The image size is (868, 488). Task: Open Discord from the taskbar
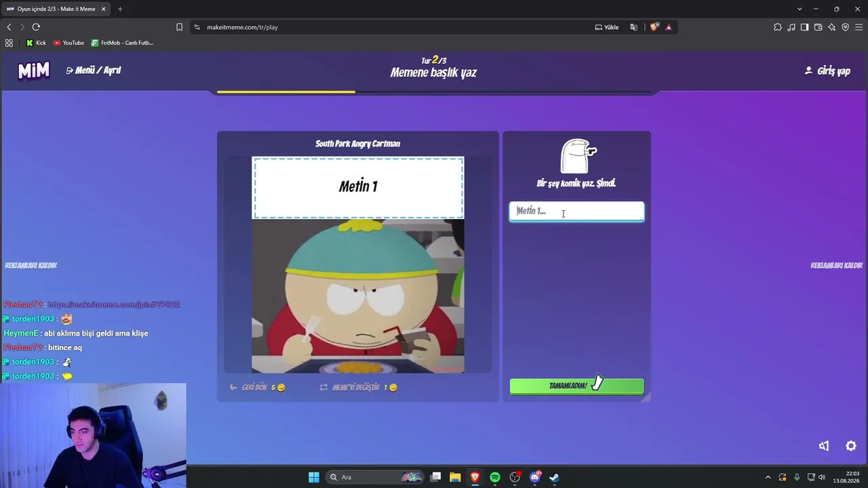click(534, 477)
